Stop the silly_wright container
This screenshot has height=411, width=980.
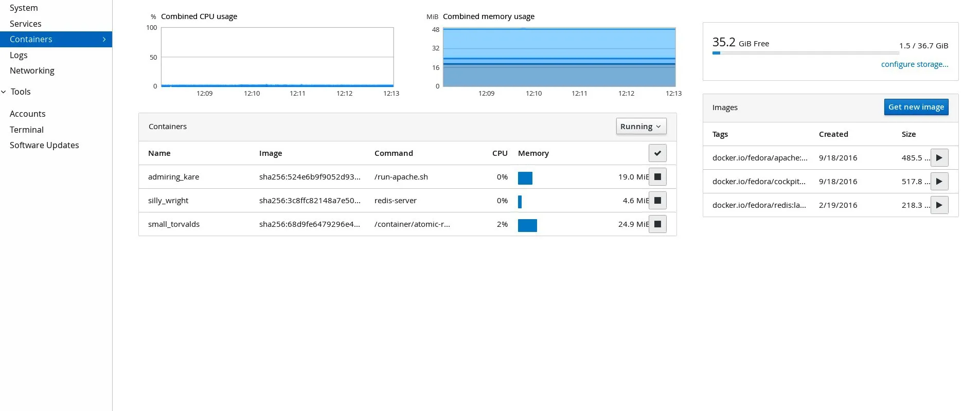657,201
